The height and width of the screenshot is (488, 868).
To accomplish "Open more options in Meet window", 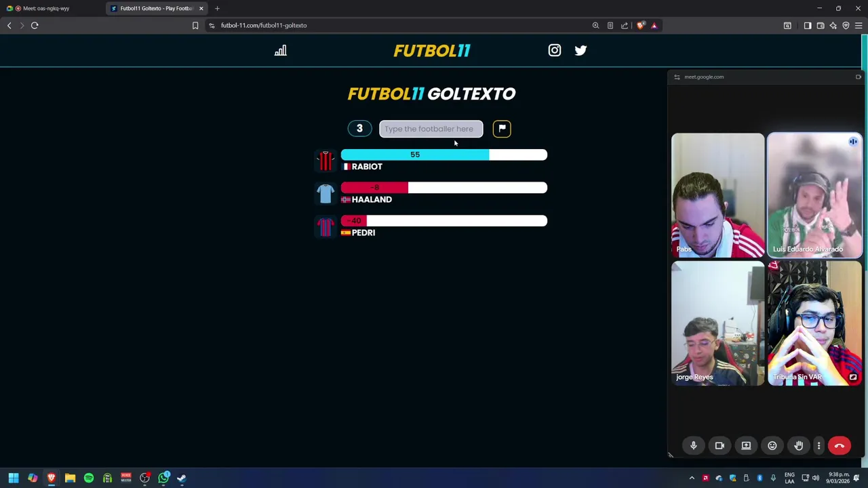I will (x=818, y=445).
